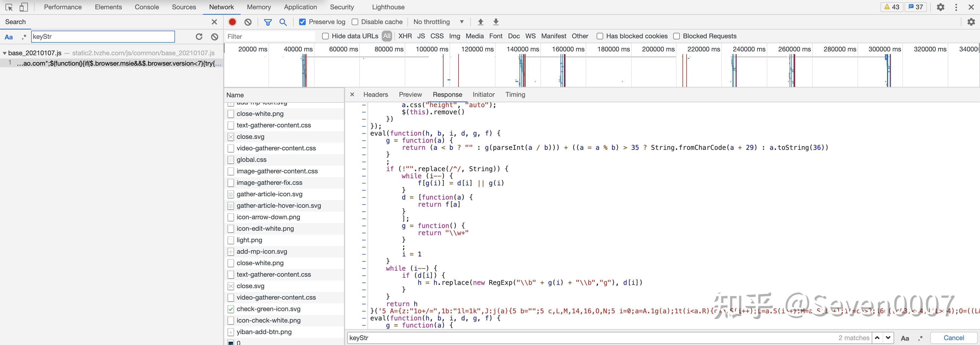
Task: Toggle the network filter funnel icon
Action: (268, 22)
